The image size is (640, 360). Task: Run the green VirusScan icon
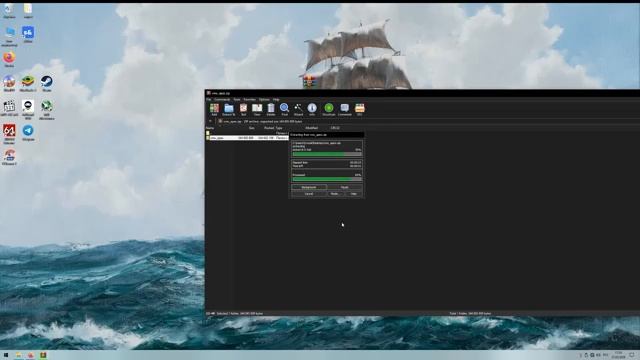tap(329, 108)
